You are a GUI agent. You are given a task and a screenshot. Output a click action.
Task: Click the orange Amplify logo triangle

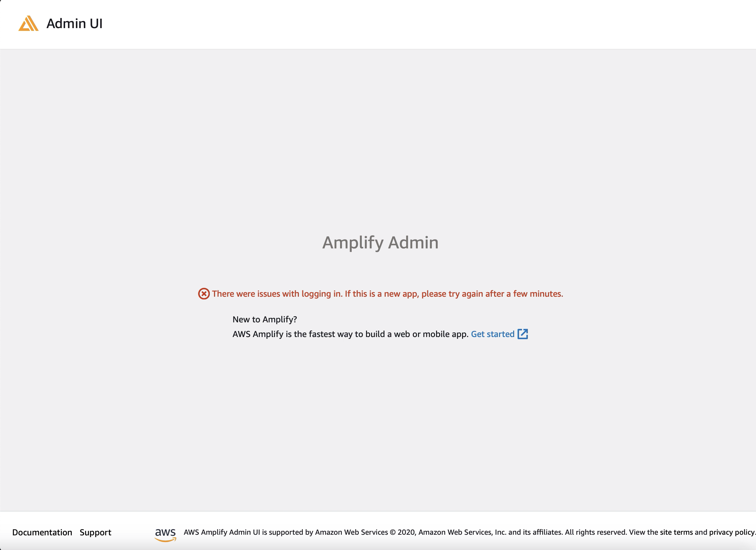28,23
